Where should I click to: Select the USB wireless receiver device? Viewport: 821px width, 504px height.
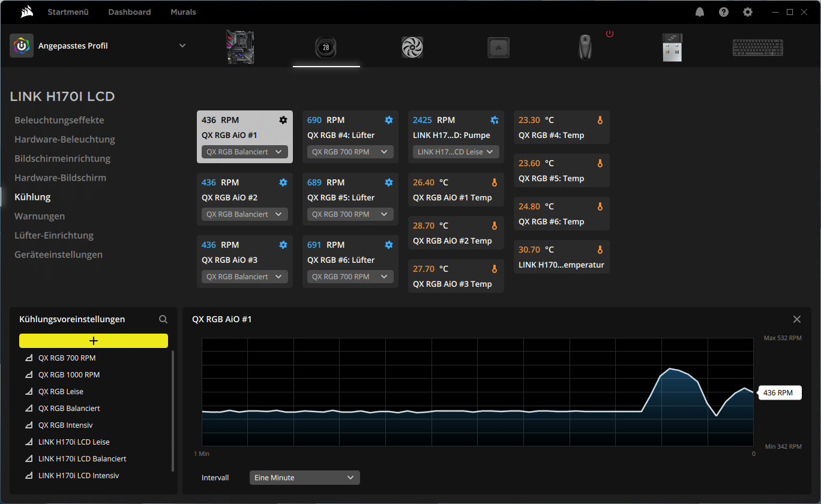click(x=672, y=47)
